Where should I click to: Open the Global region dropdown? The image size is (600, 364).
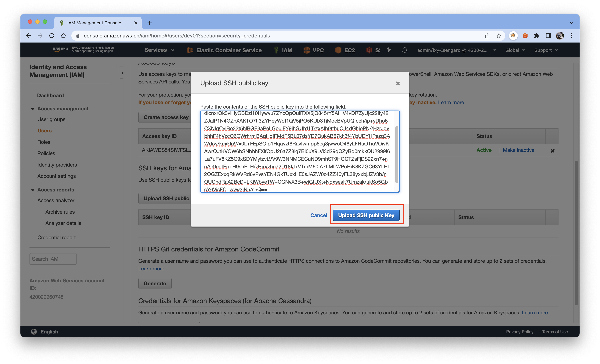click(515, 50)
